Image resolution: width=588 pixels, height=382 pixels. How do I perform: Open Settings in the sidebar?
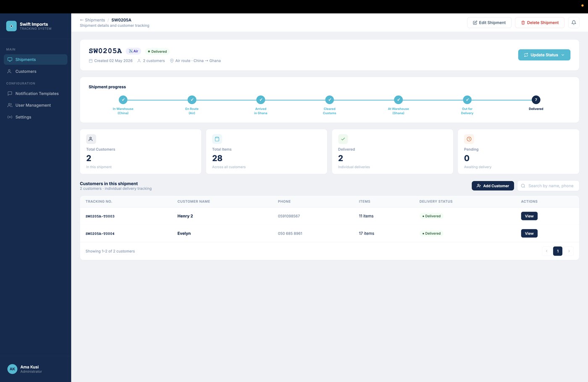[x=36, y=117]
